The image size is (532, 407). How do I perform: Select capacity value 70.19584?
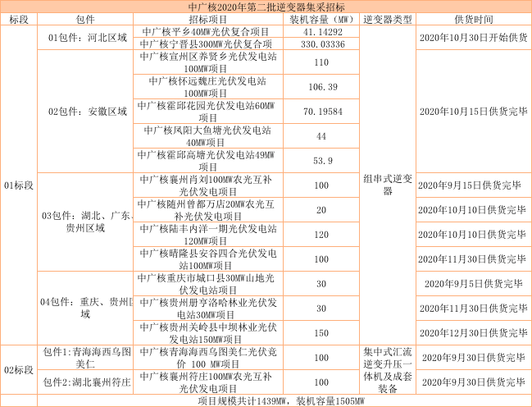(x=321, y=112)
